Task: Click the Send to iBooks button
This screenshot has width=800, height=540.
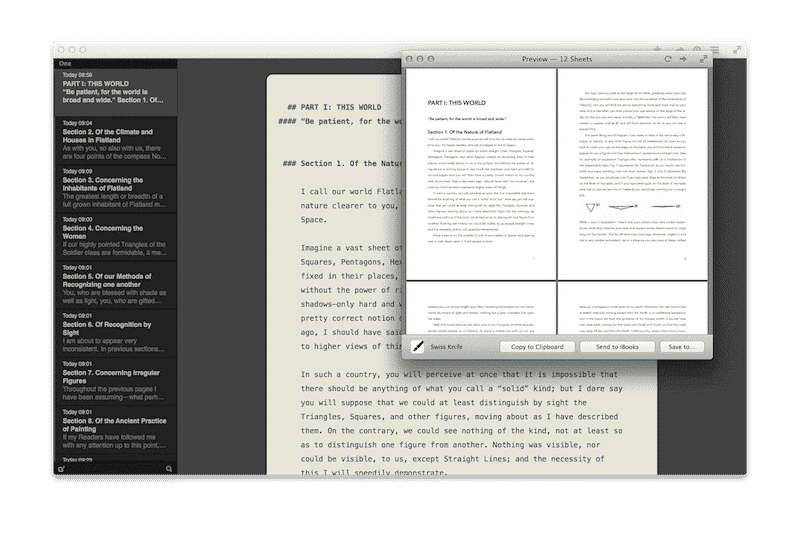Action: coord(617,347)
